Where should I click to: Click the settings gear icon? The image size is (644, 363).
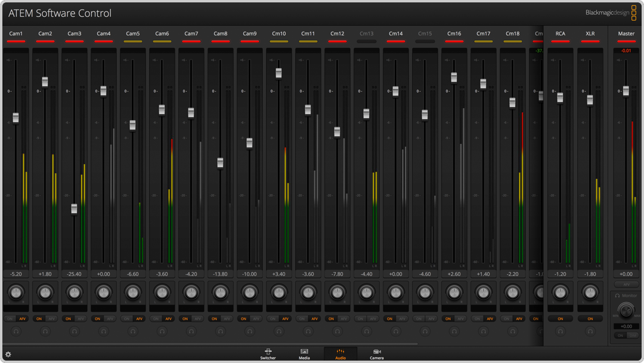pos(8,353)
